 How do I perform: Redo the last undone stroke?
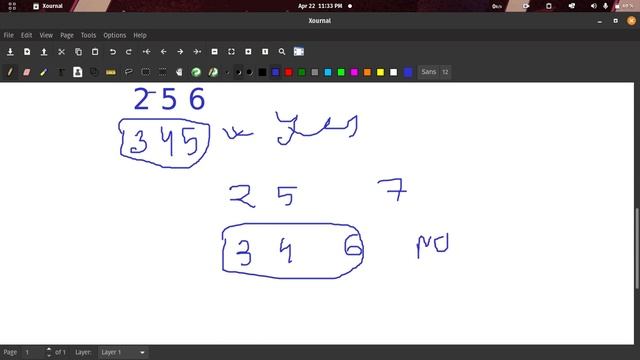(x=129, y=52)
